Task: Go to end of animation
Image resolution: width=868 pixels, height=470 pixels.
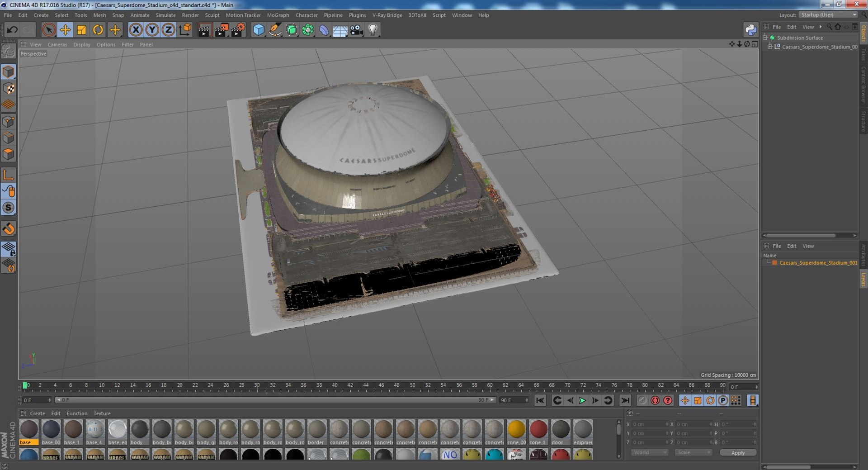Action: click(625, 400)
